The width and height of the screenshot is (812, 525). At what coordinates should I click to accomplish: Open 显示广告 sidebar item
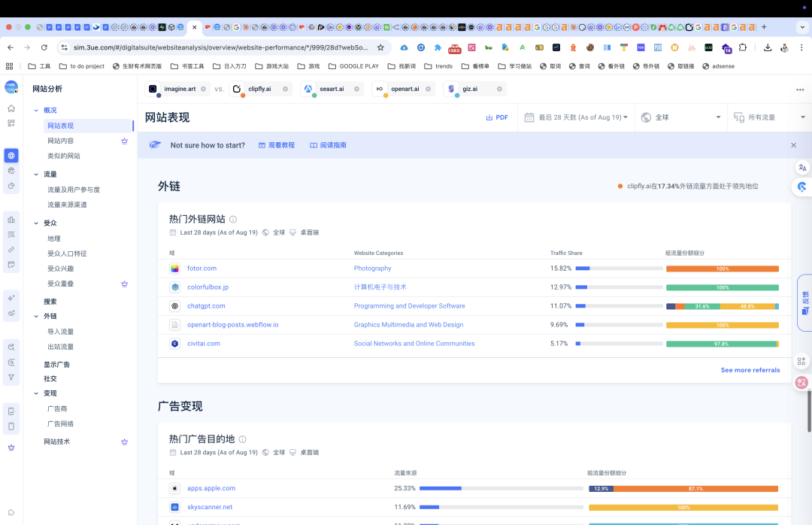pyautogui.click(x=56, y=364)
